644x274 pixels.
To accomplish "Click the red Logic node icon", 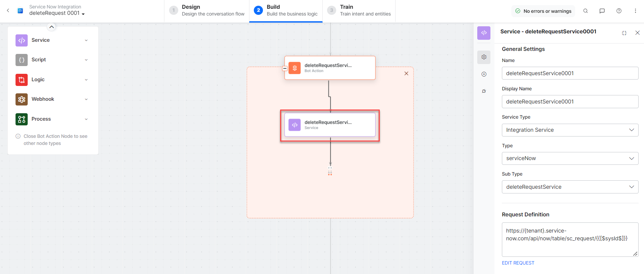I will pyautogui.click(x=22, y=80).
